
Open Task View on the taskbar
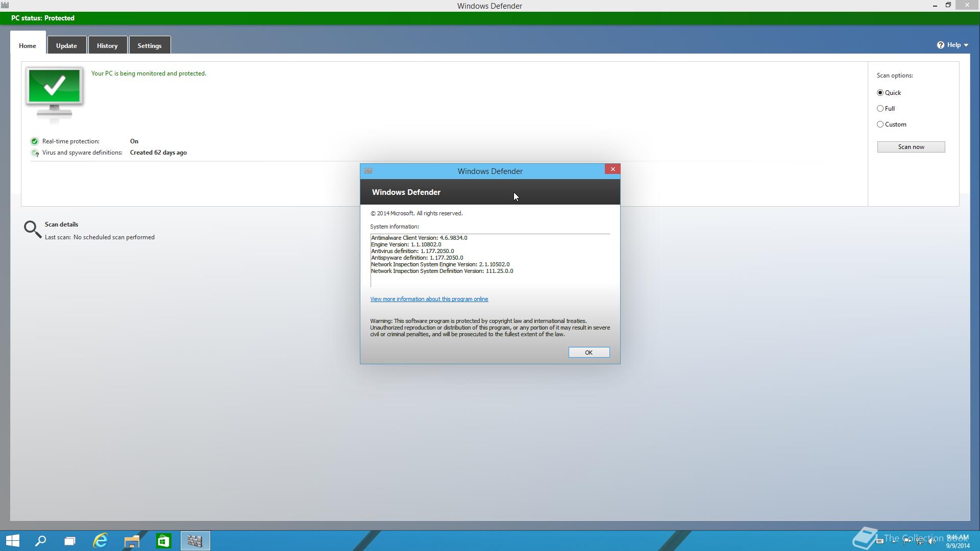pos(70,541)
